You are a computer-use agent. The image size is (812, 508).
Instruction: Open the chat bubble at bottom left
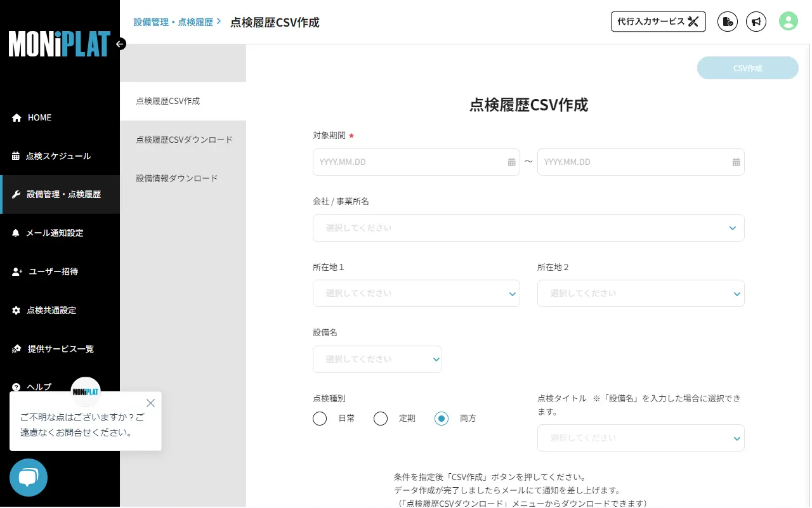pyautogui.click(x=28, y=478)
